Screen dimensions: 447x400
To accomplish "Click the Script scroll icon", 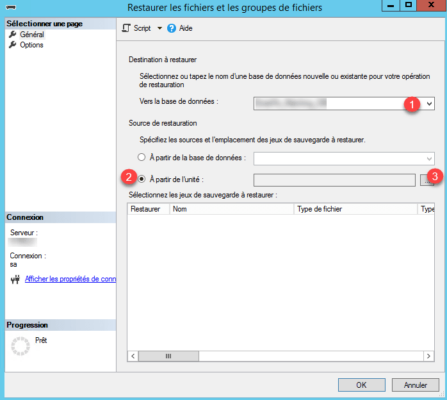I will coord(126,28).
